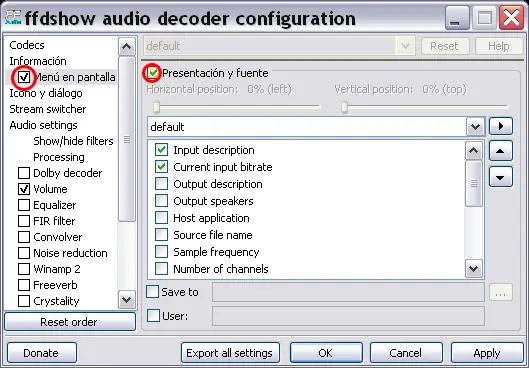Enable Sample frequency checkbox
This screenshot has width=529, height=368.
[161, 252]
